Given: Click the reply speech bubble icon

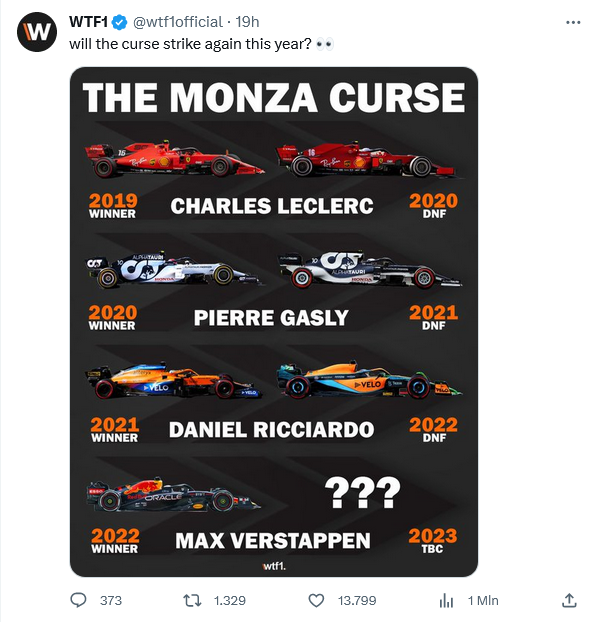Looking at the screenshot, I should pyautogui.click(x=78, y=600).
